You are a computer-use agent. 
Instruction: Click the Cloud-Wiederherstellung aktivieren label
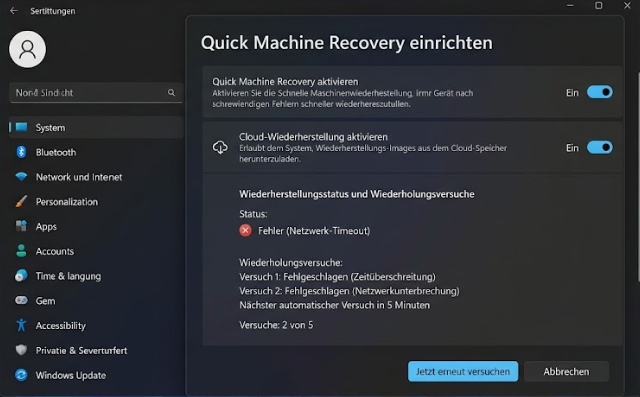tap(313, 137)
